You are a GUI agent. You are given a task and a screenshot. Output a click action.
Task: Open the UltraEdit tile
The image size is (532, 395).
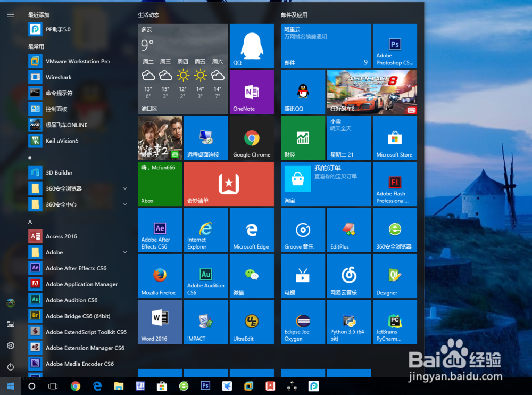252,322
